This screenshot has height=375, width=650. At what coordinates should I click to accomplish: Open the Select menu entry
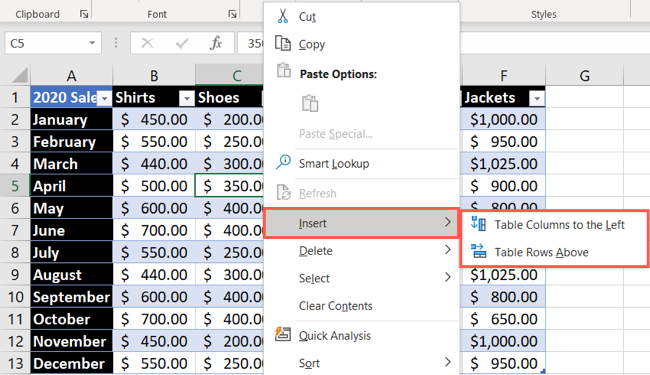click(x=361, y=278)
